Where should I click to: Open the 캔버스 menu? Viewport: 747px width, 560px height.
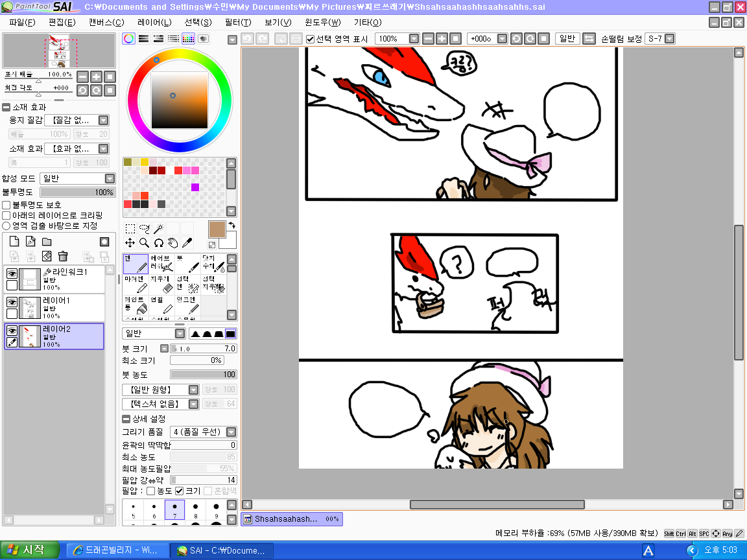click(x=106, y=23)
